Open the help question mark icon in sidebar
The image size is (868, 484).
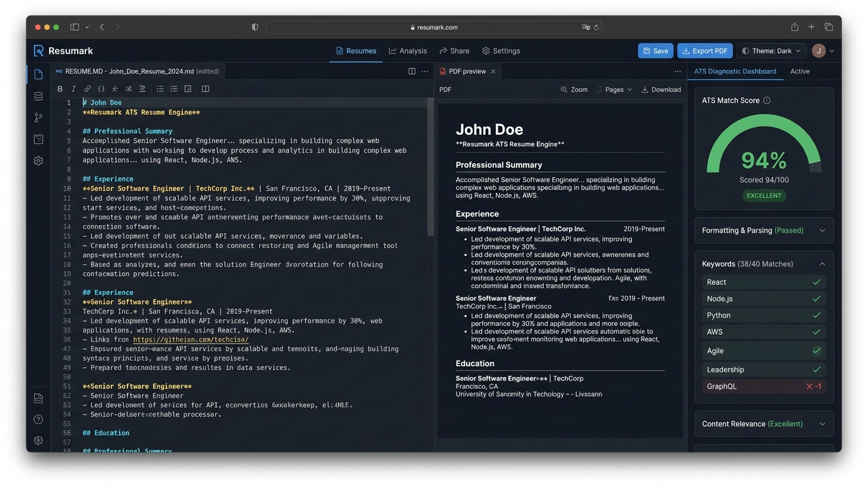pos(38,419)
